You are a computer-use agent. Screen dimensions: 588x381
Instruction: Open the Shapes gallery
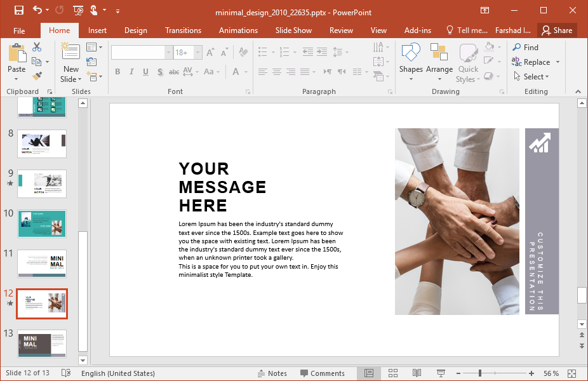(x=411, y=62)
